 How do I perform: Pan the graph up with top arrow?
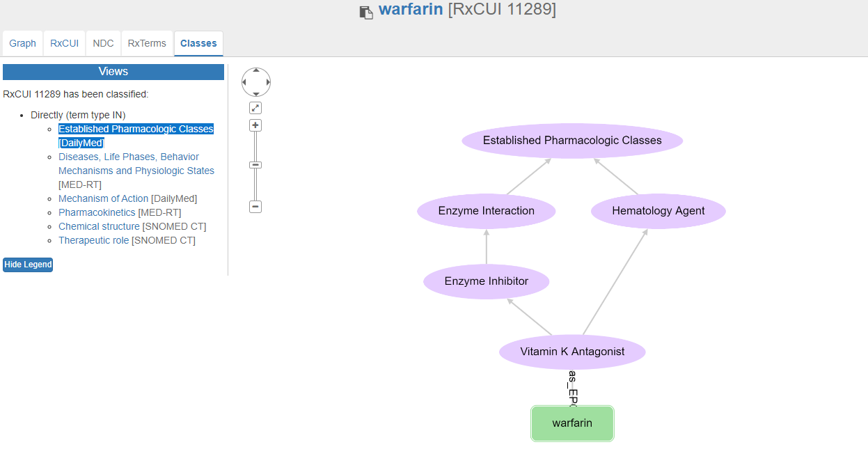click(x=256, y=70)
